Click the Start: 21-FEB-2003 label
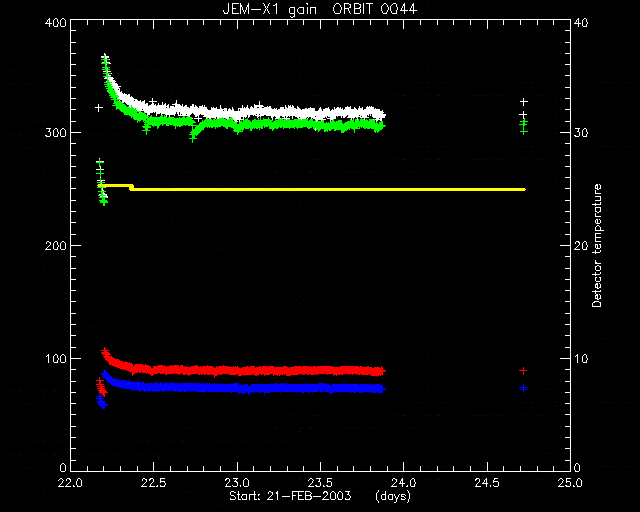The image size is (640, 512). (290, 496)
